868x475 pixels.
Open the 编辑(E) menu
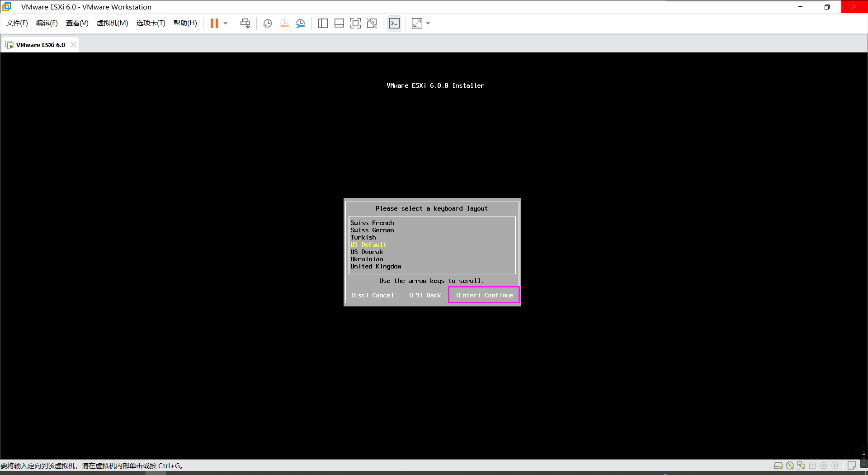coord(47,23)
